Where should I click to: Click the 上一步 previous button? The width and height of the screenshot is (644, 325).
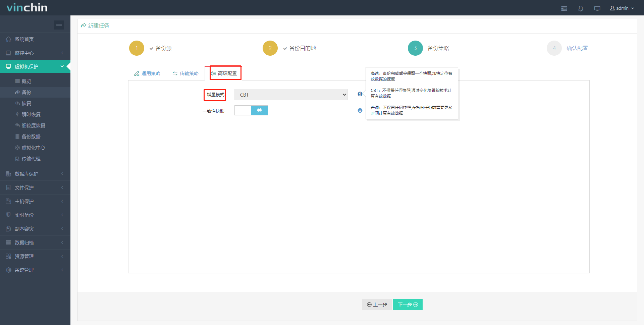click(377, 305)
